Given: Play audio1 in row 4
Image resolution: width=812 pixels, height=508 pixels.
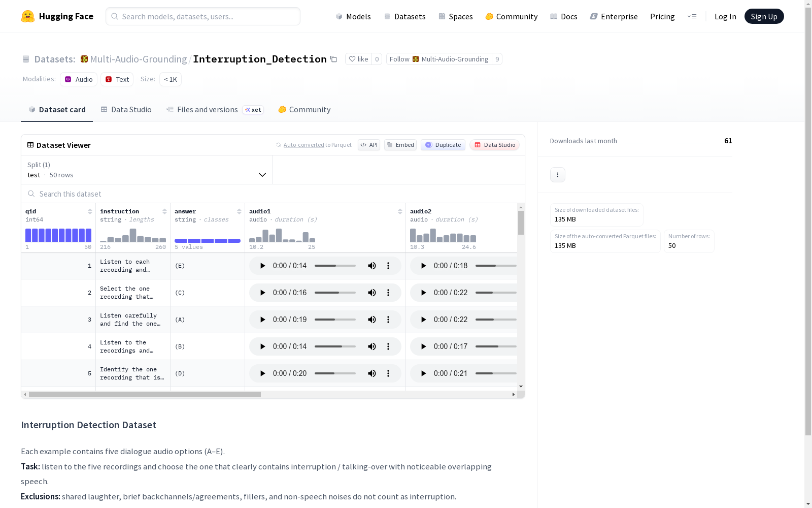Looking at the screenshot, I should (x=262, y=346).
